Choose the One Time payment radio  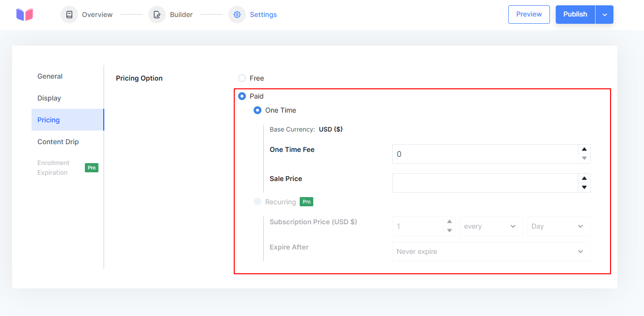tap(258, 110)
